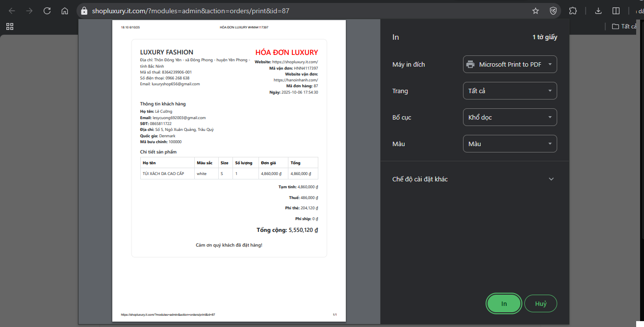Open the 'Màu' color mode dropdown
Screen dimensions: 644x327
click(x=510, y=144)
